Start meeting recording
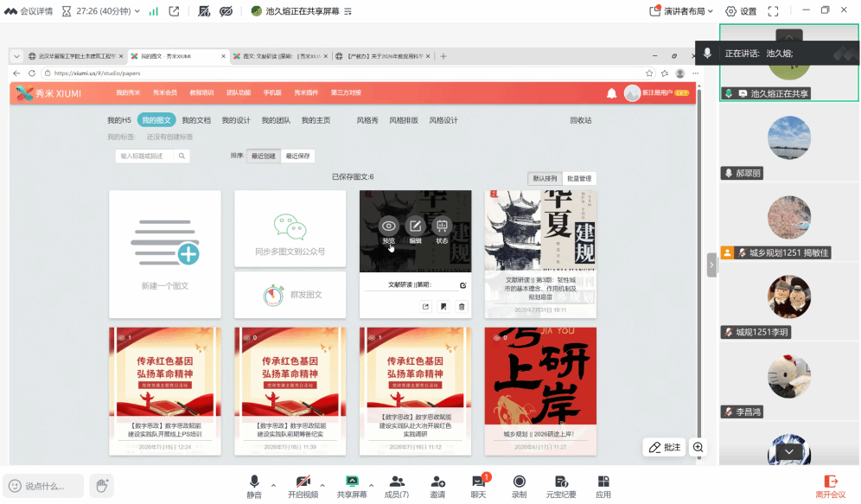The width and height of the screenshot is (861, 504). tap(519, 482)
